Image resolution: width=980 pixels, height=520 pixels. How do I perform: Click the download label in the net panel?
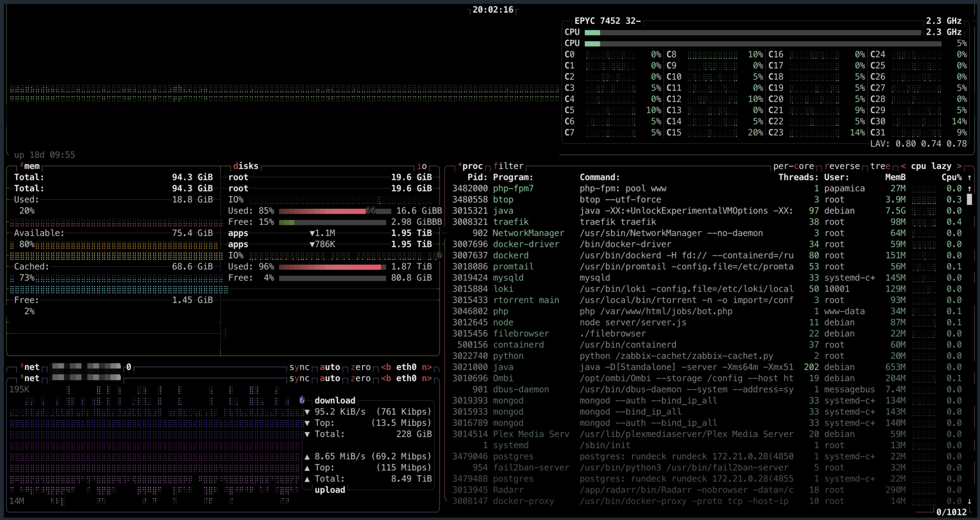(x=335, y=400)
